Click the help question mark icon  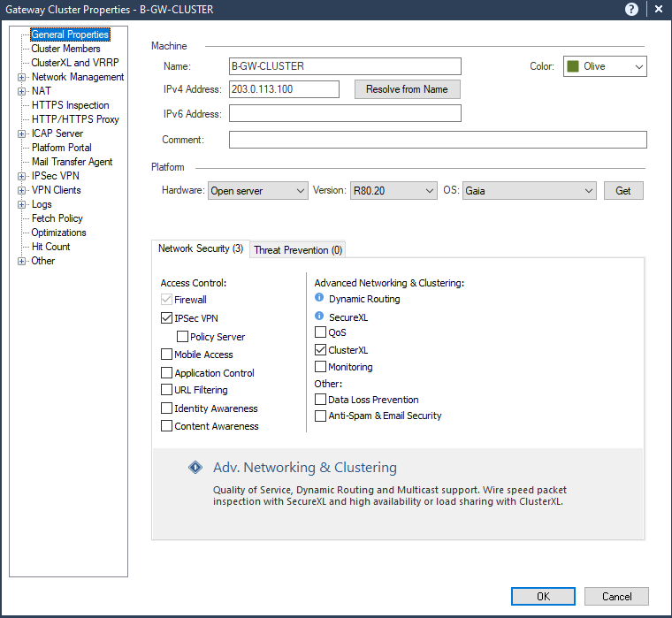(x=631, y=10)
